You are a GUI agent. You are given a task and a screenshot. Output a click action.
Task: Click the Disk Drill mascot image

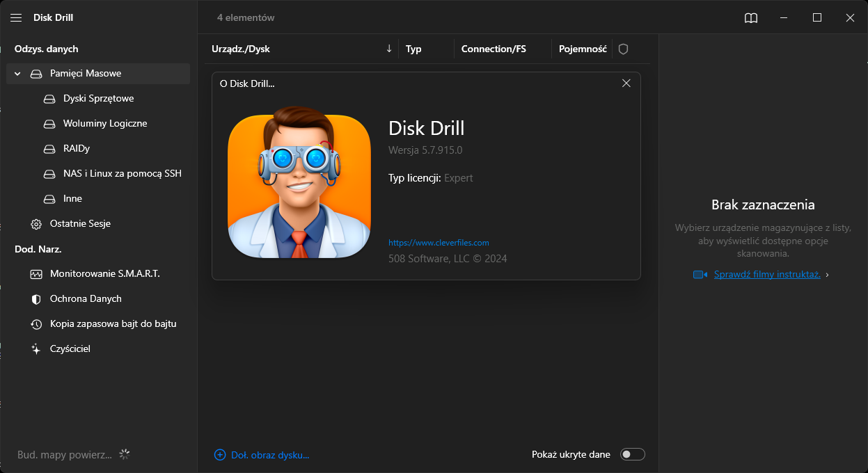pos(299,183)
